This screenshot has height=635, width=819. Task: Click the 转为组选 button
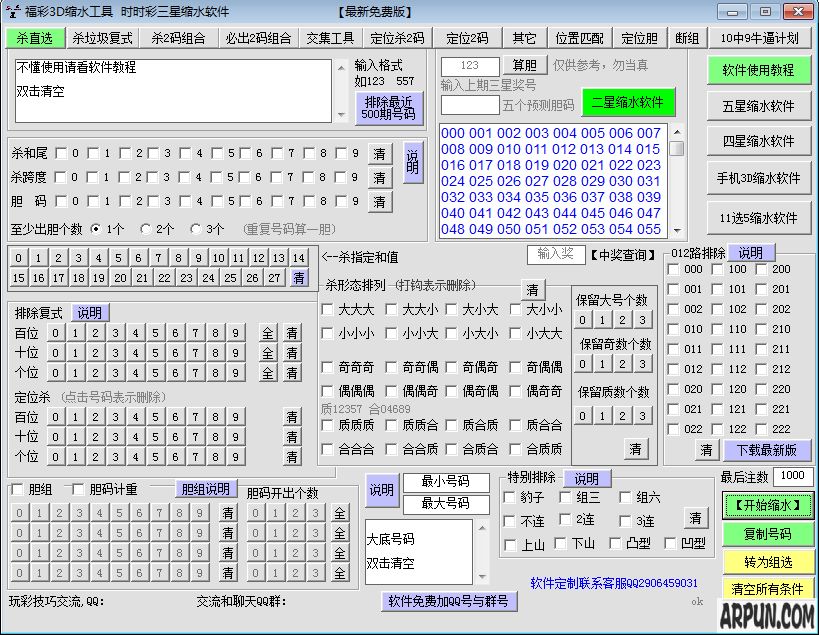click(768, 562)
